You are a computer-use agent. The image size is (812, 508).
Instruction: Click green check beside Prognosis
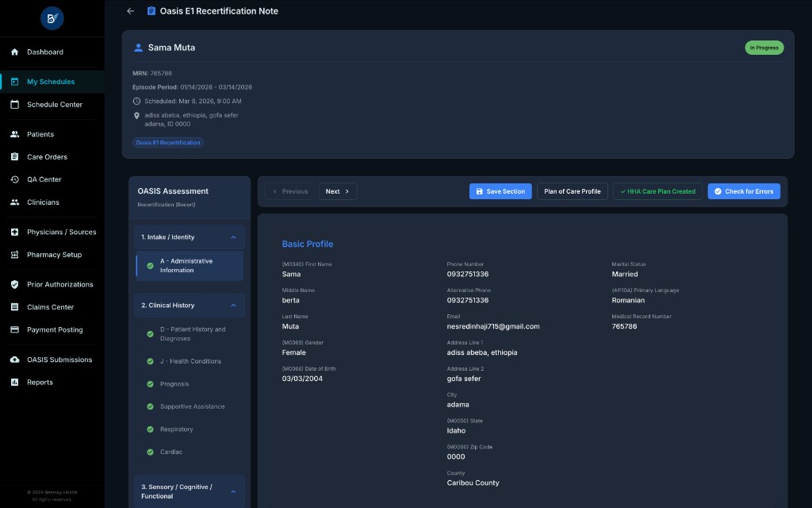tap(150, 384)
